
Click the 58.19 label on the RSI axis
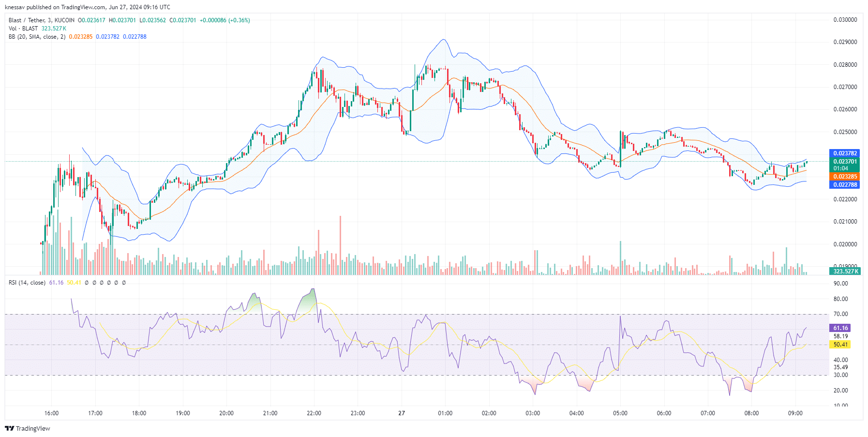tap(840, 336)
